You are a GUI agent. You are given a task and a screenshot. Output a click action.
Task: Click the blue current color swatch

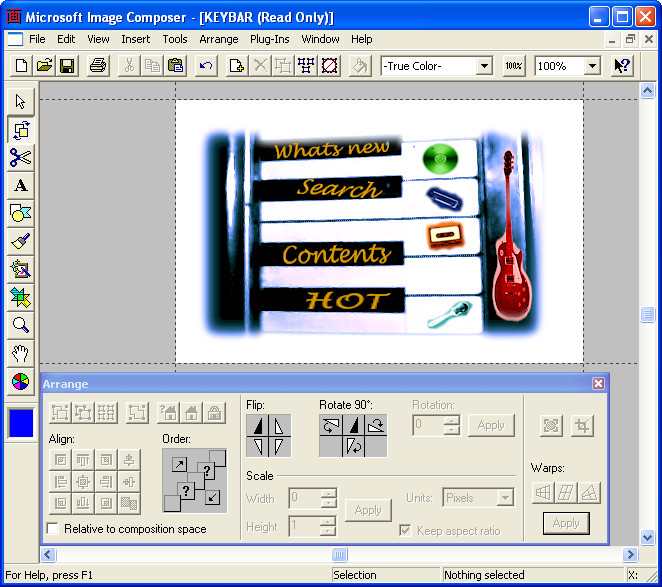click(20, 423)
